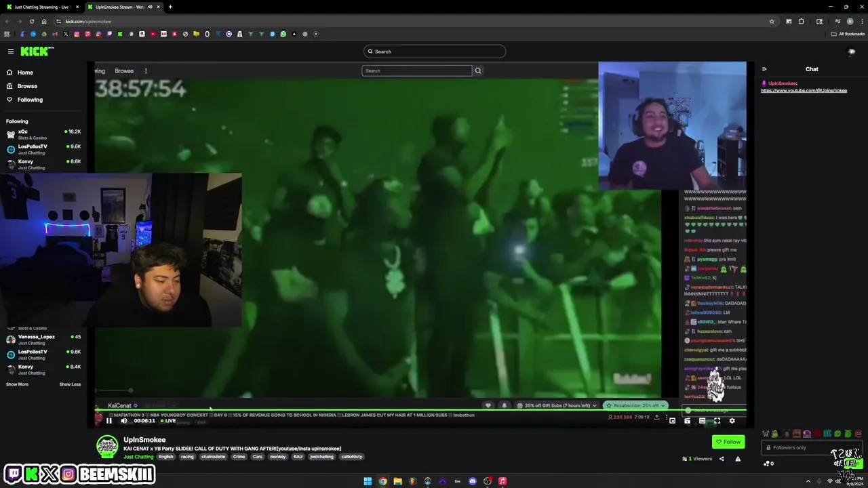Seek along the green player progress bar

420,410
